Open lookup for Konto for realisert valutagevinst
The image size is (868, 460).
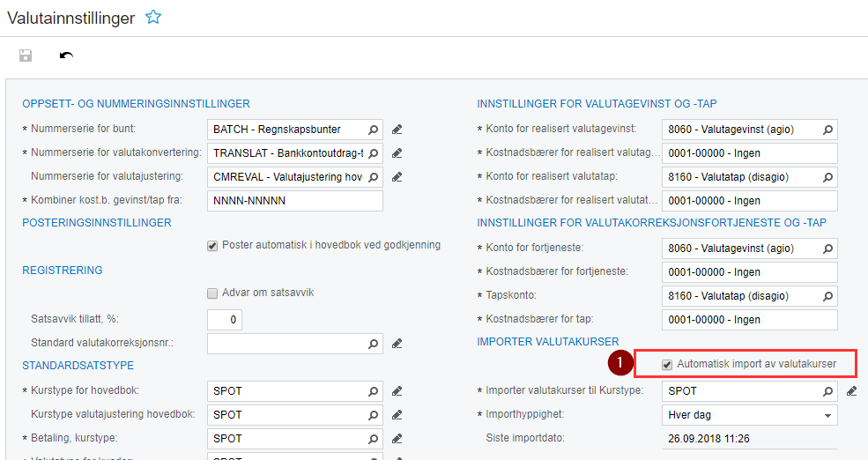(x=828, y=130)
